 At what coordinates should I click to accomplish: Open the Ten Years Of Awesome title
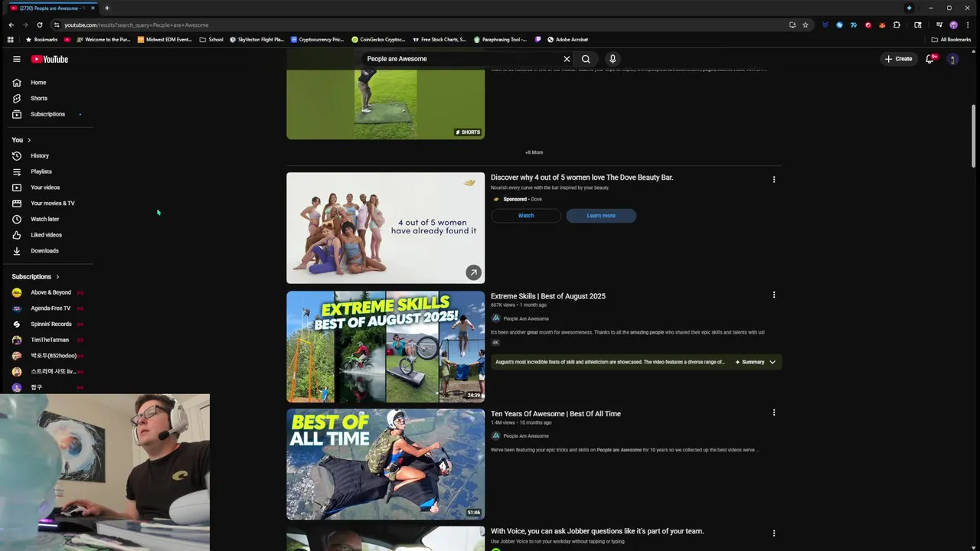point(556,414)
